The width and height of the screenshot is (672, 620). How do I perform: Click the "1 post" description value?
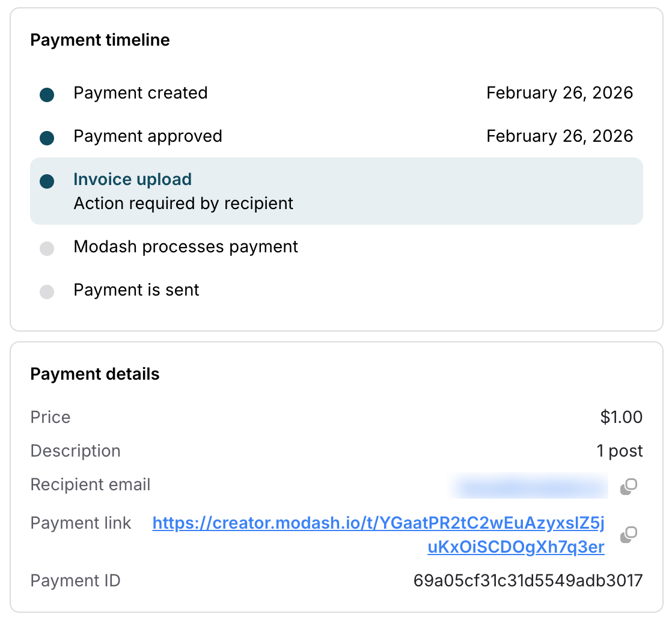tap(620, 451)
